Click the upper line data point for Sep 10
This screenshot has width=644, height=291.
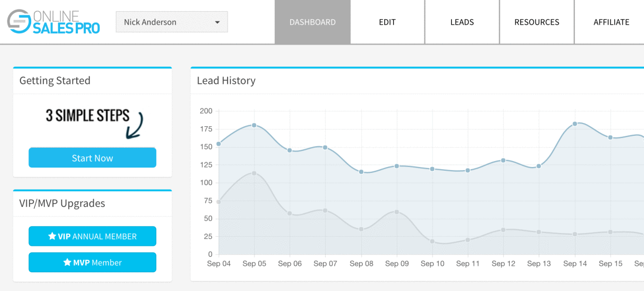click(432, 169)
